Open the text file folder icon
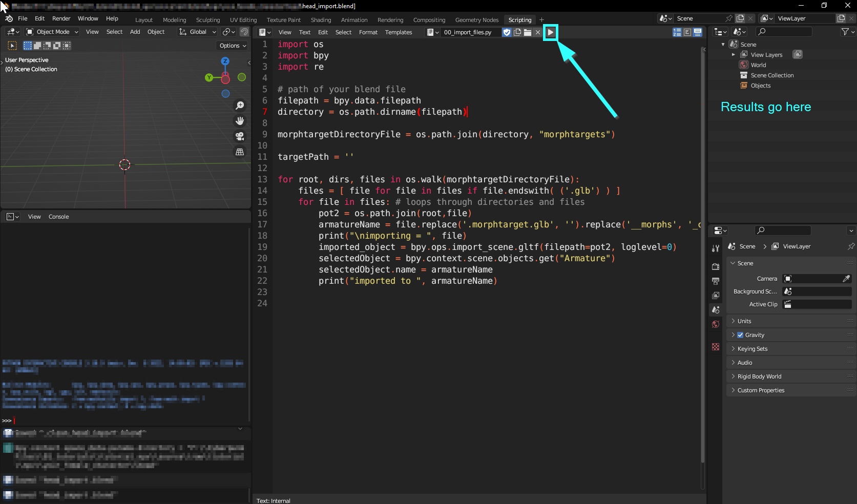The height and width of the screenshot is (504, 857). (x=528, y=32)
